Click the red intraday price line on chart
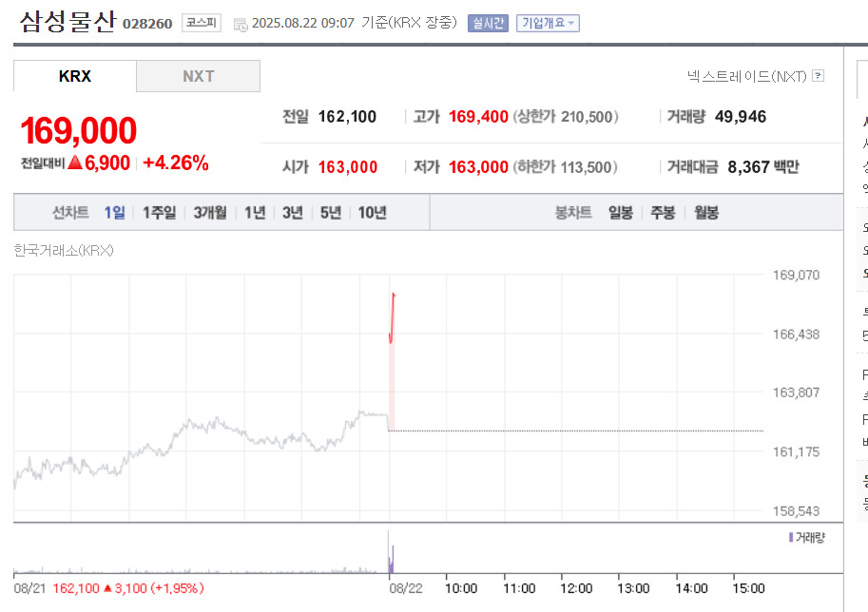The height and width of the screenshot is (612, 868). pyautogui.click(x=392, y=318)
